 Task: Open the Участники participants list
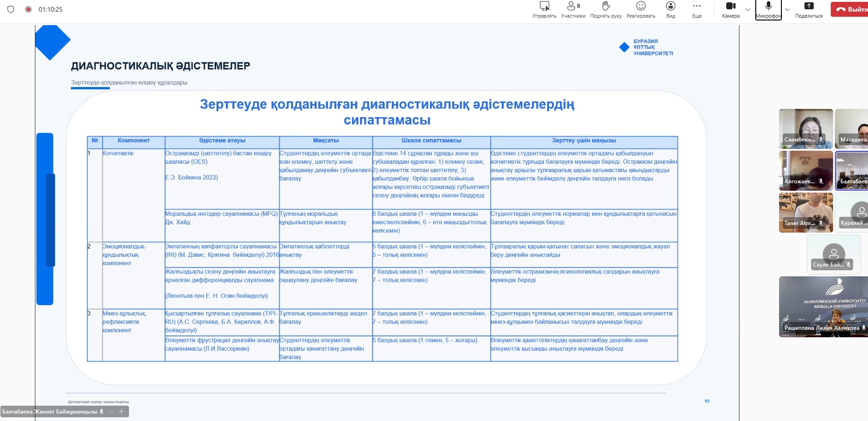573,10
